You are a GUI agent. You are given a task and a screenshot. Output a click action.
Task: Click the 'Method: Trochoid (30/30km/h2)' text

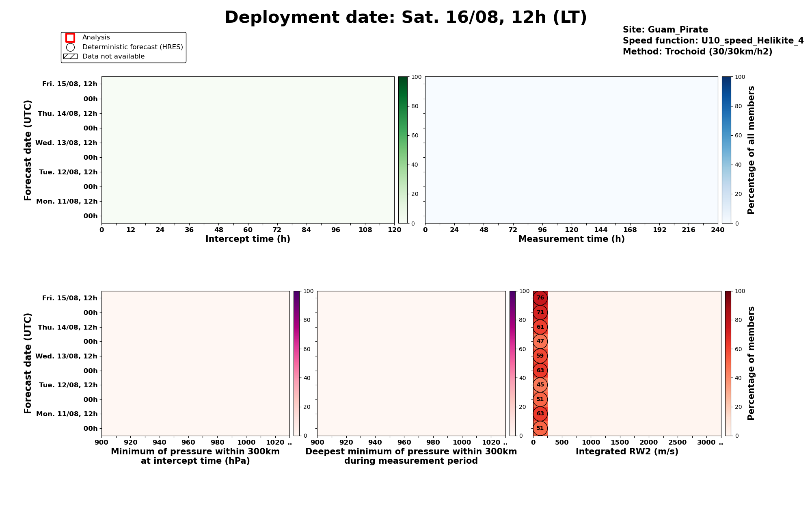pos(698,52)
